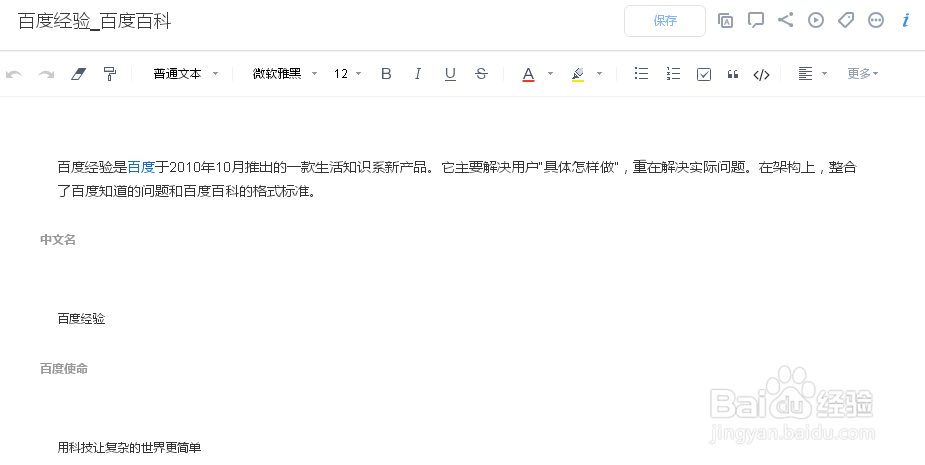Expand the font color picker arrow
The width and height of the screenshot is (925, 465).
point(550,74)
